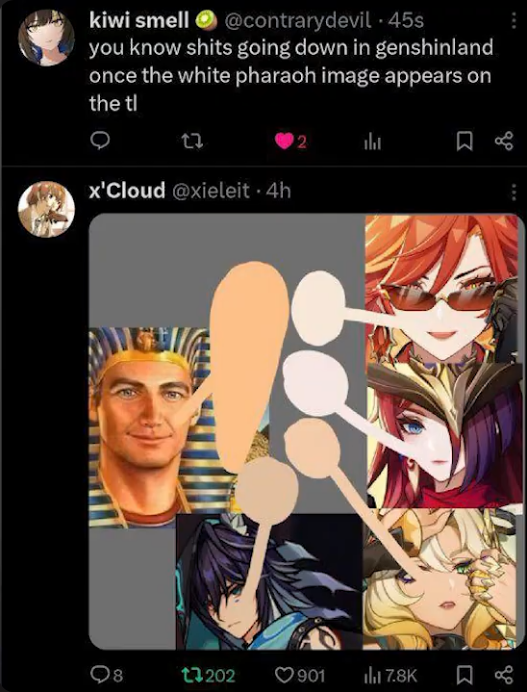View analytics on kiwi smell's tweet

[x=373, y=142]
